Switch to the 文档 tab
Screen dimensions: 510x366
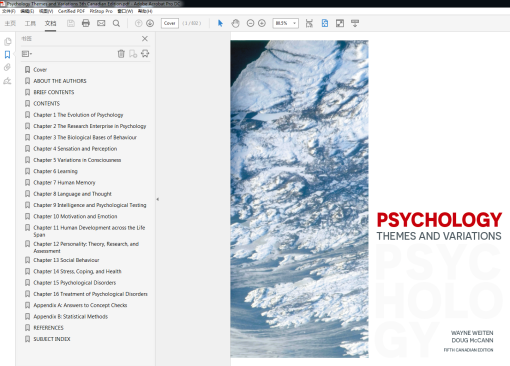tap(50, 23)
